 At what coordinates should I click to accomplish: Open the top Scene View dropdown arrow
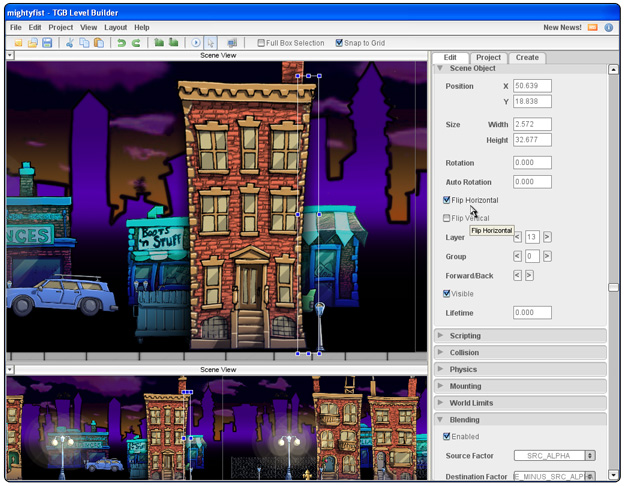tap(10, 55)
